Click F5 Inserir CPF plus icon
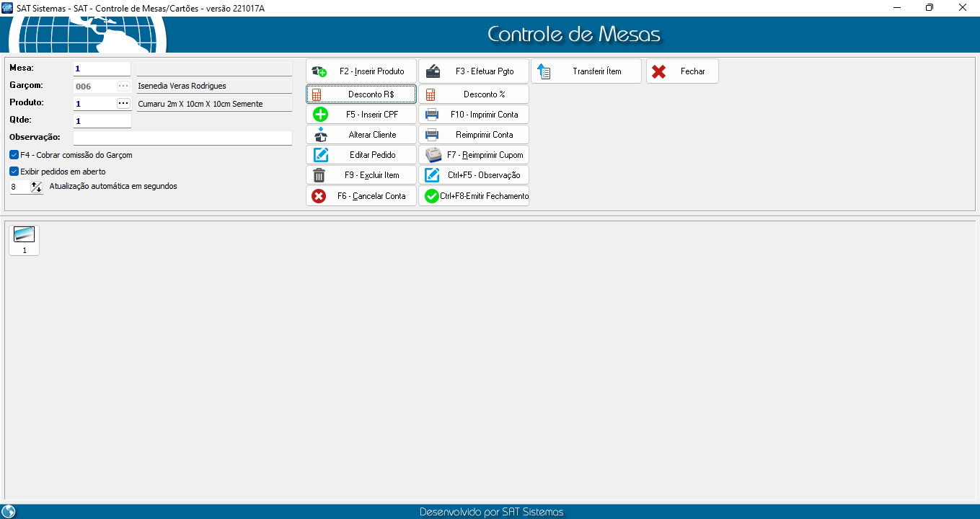Image resolution: width=980 pixels, height=519 pixels. point(320,115)
